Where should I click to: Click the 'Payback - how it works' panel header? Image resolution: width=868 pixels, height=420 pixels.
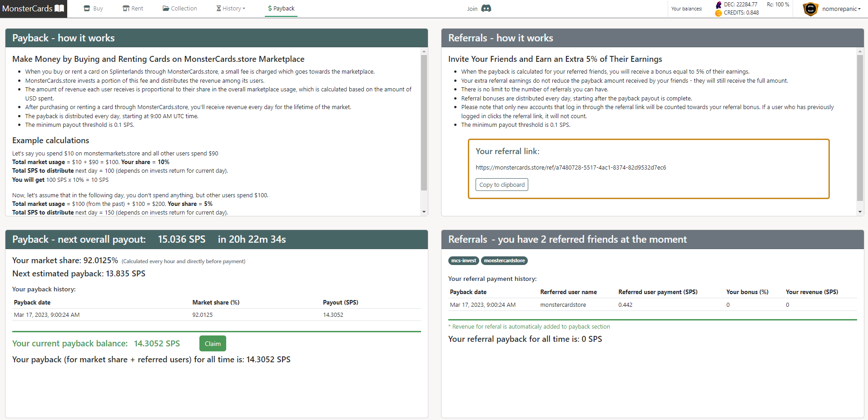click(217, 38)
